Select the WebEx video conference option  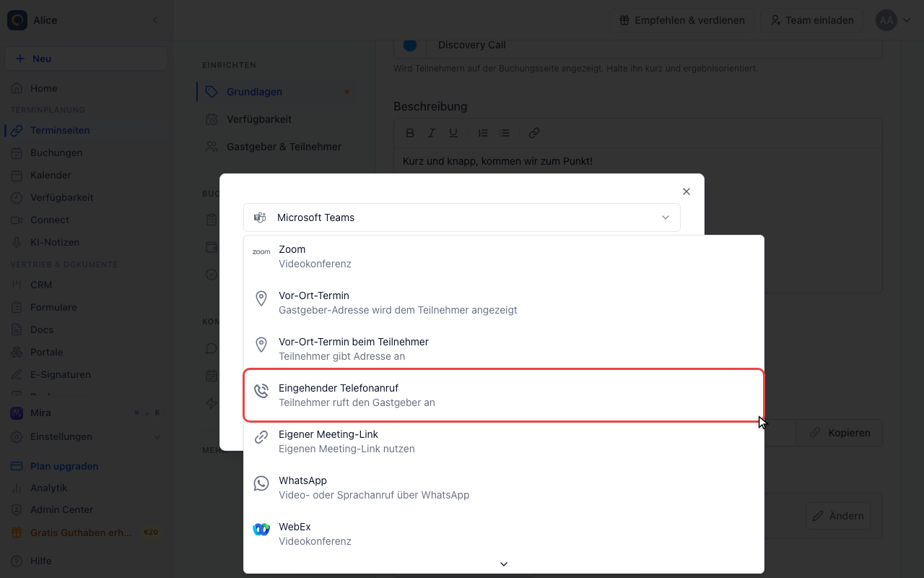(504, 534)
